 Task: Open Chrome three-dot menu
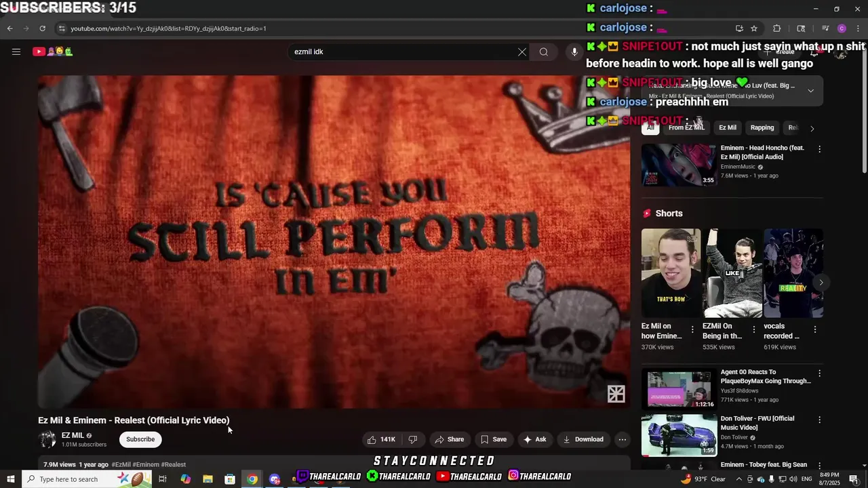click(x=858, y=28)
